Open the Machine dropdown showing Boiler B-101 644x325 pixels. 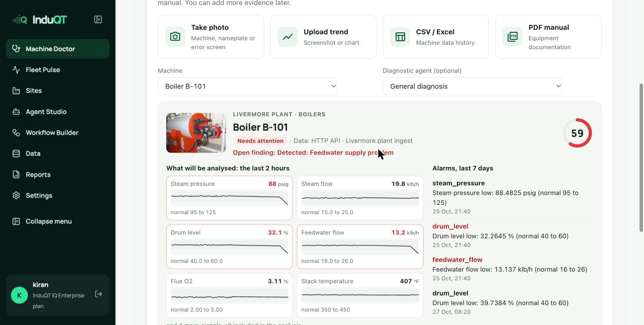(x=247, y=86)
